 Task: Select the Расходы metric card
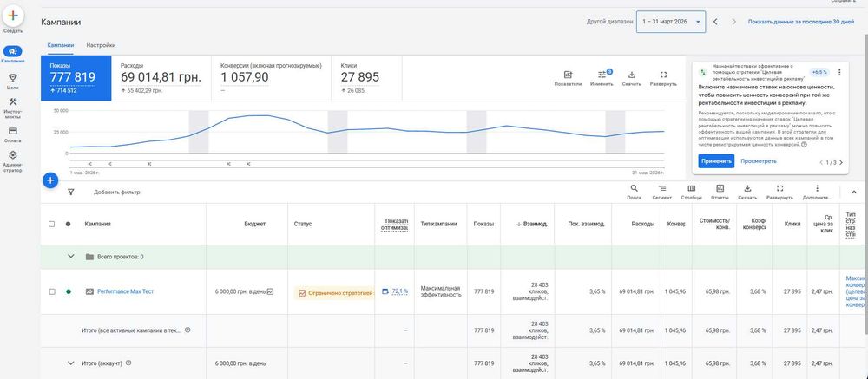coord(161,77)
